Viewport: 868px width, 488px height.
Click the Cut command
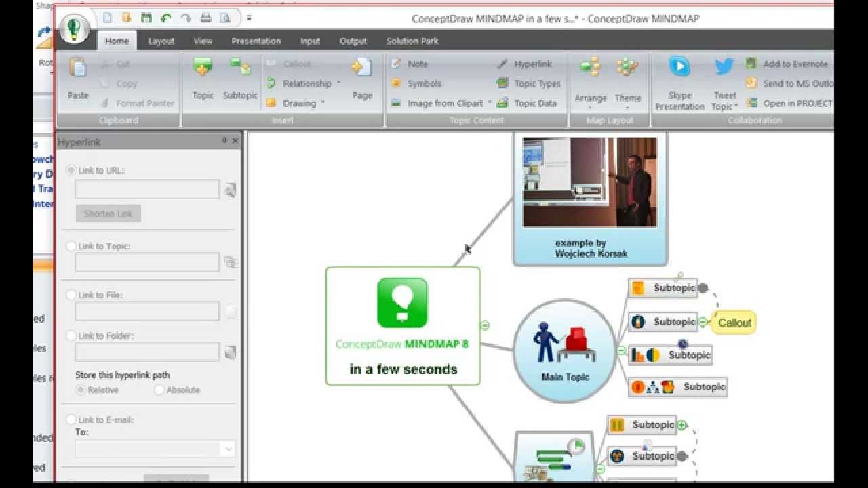[115, 64]
